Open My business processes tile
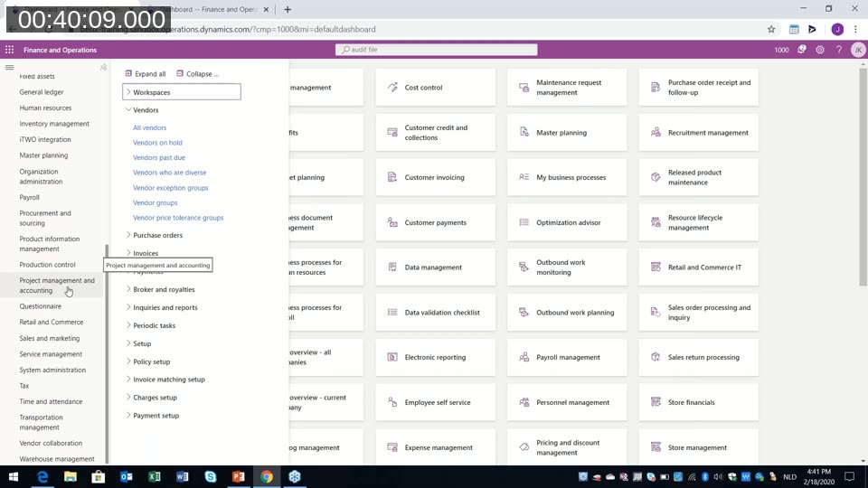 pyautogui.click(x=567, y=178)
